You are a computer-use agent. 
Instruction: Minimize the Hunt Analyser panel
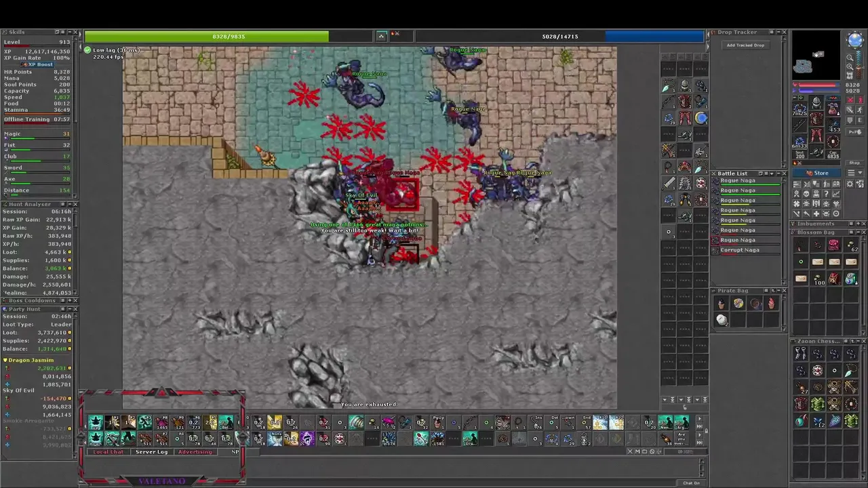(x=68, y=204)
